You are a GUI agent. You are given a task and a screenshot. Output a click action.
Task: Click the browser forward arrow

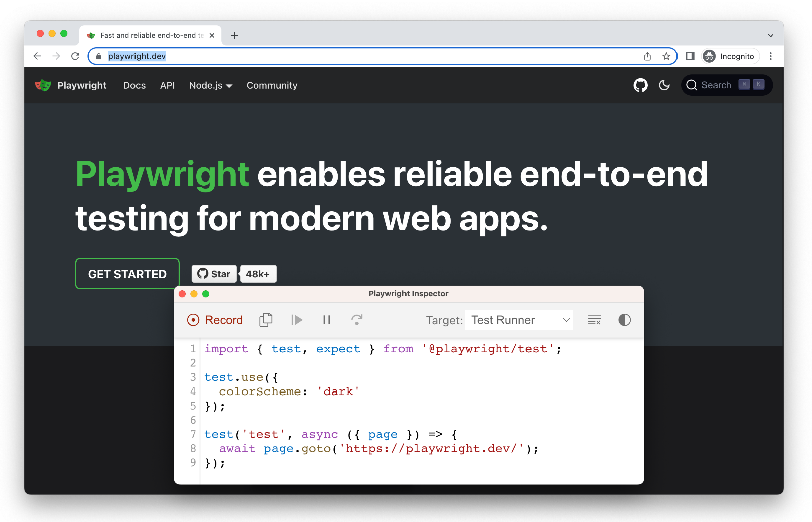[56, 56]
